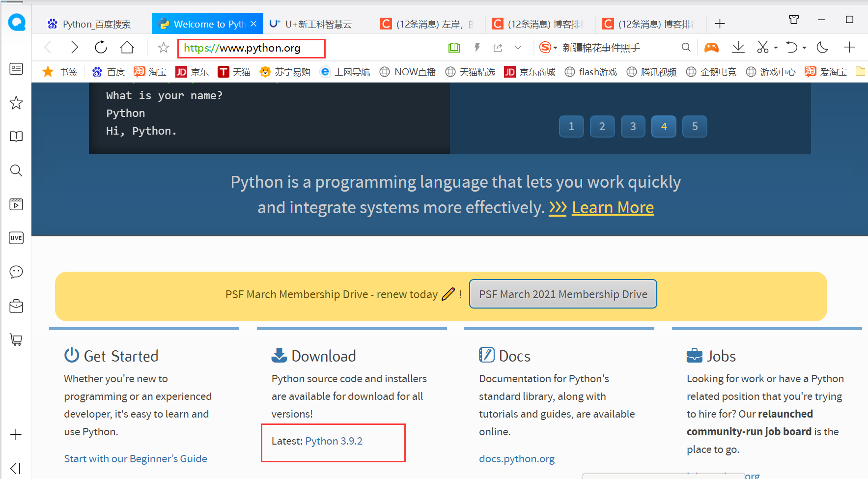Add sidebar app with plus icon

(x=16, y=435)
